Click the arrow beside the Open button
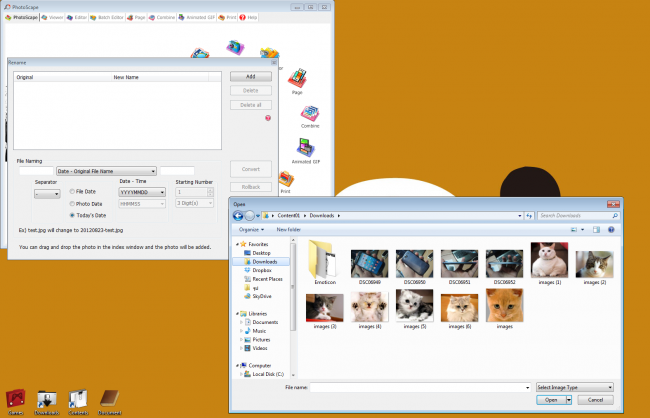This screenshot has width=650, height=418. click(569, 400)
